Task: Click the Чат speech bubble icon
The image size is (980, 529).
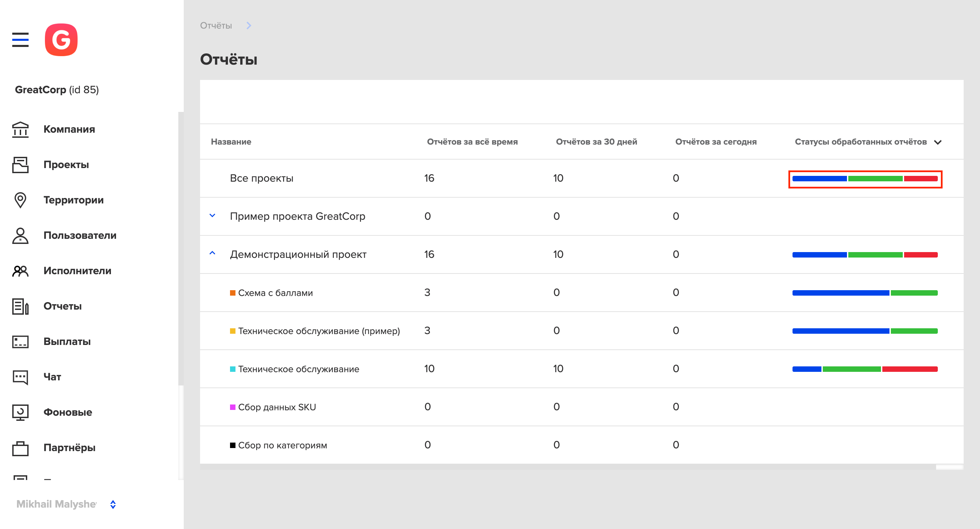Action: [20, 377]
